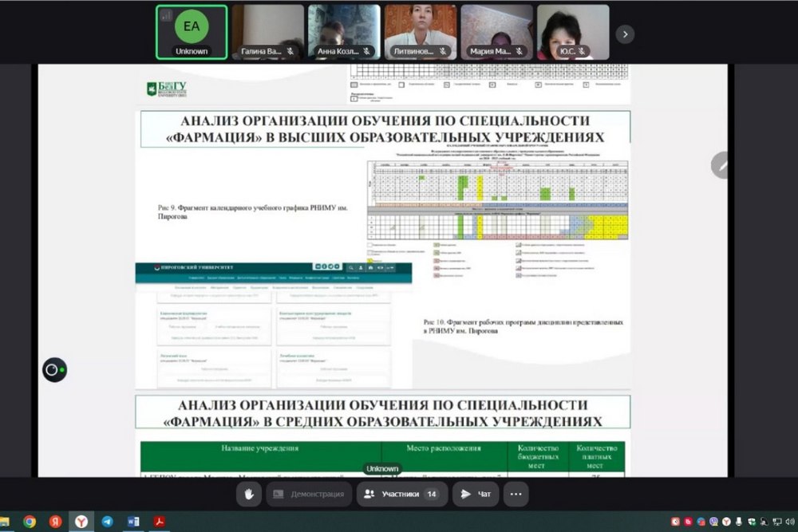The width and height of the screenshot is (798, 532).
Task: Click table header 'Количество бюджетных мест'
Action: 537,456
